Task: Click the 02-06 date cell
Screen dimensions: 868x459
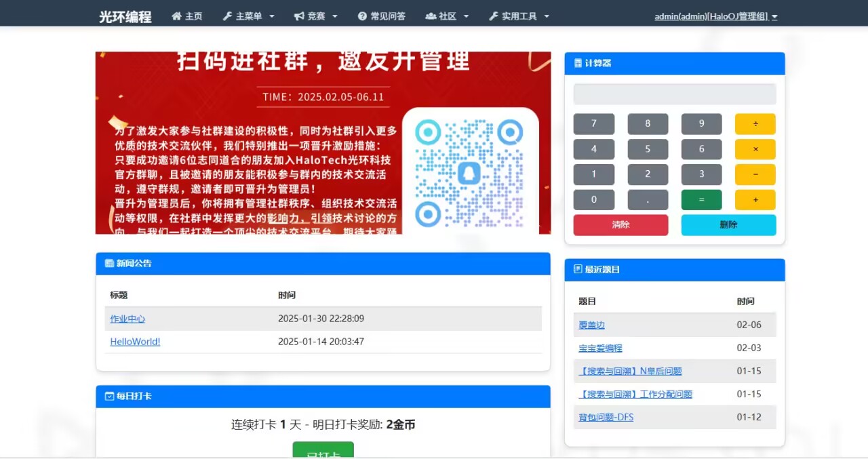Action: click(x=749, y=325)
